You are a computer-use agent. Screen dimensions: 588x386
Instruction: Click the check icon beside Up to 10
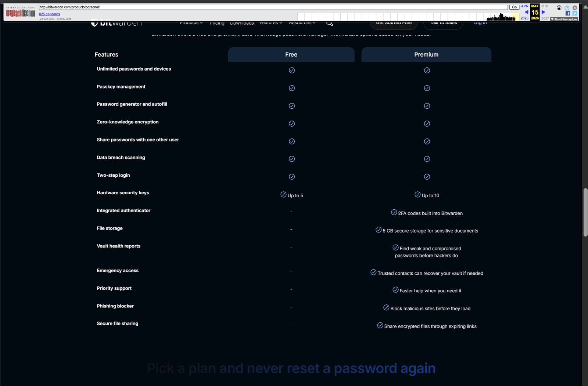pyautogui.click(x=417, y=195)
